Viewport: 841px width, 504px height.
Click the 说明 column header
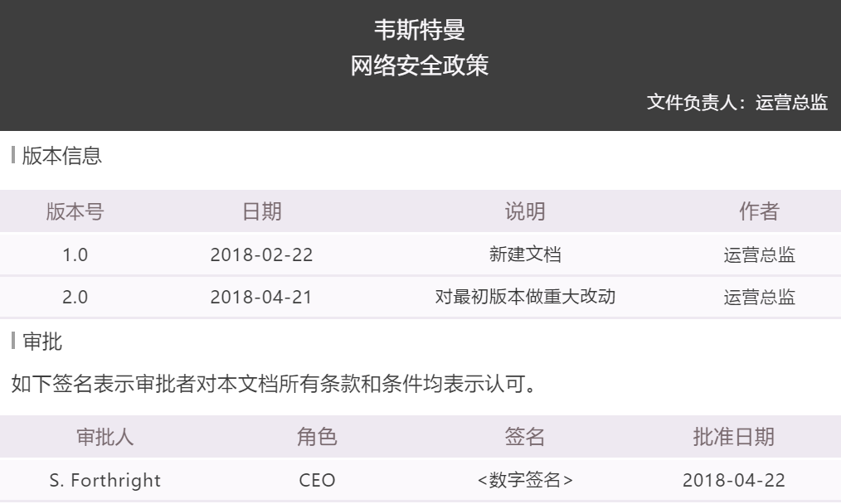tap(525, 211)
